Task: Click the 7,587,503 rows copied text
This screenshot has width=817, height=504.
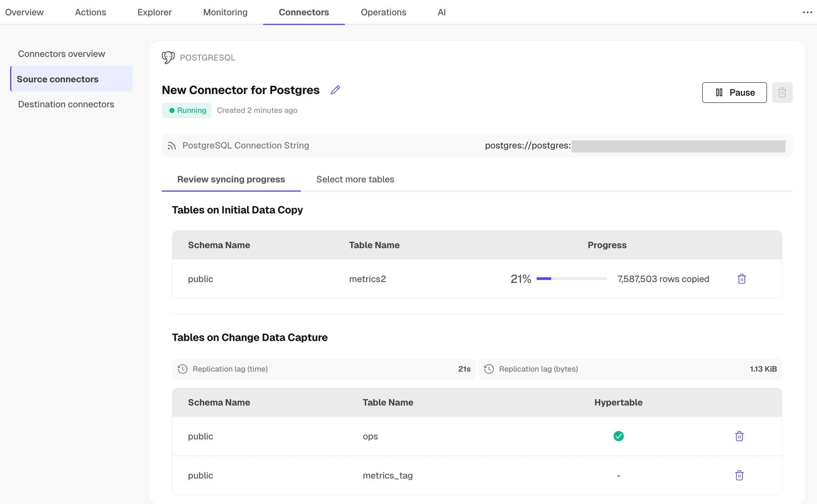Action: (663, 279)
